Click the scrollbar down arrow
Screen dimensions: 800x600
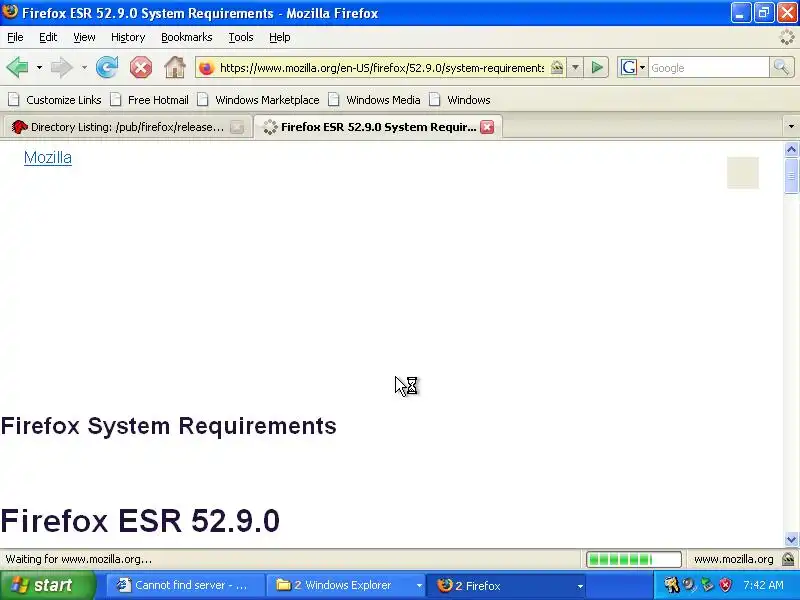pos(791,539)
